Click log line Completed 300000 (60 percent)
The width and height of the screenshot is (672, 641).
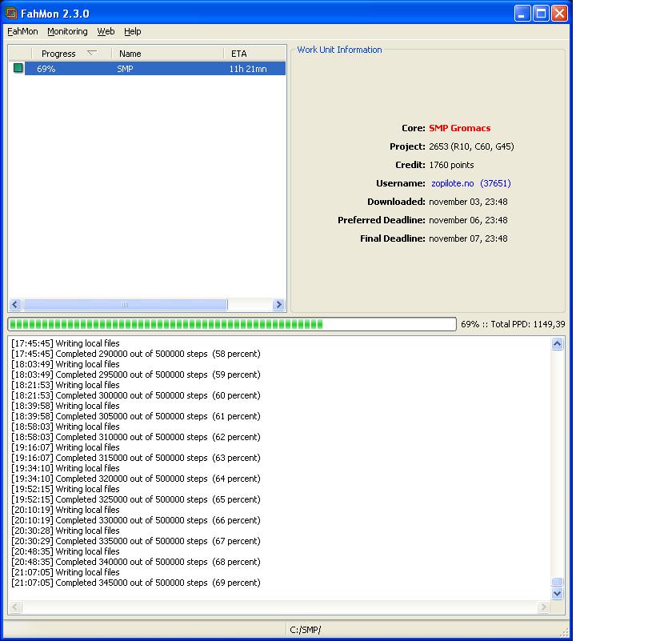coord(136,396)
